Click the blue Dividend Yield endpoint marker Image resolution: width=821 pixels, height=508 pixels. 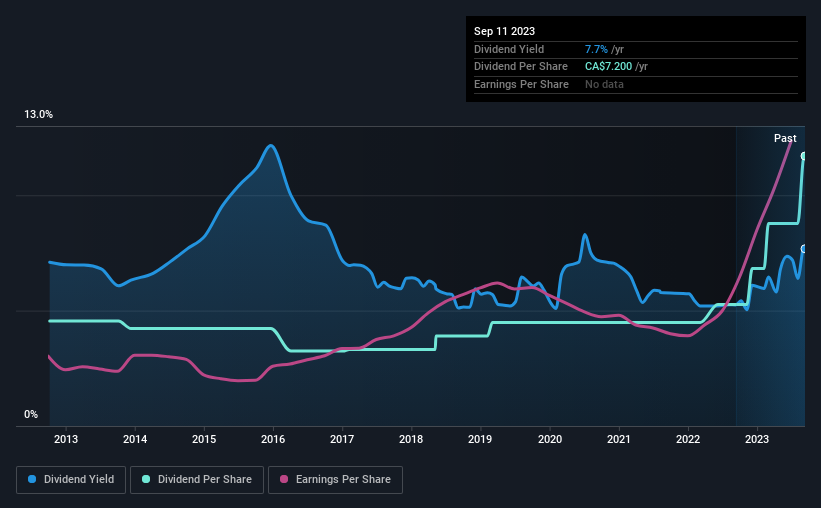coord(804,249)
